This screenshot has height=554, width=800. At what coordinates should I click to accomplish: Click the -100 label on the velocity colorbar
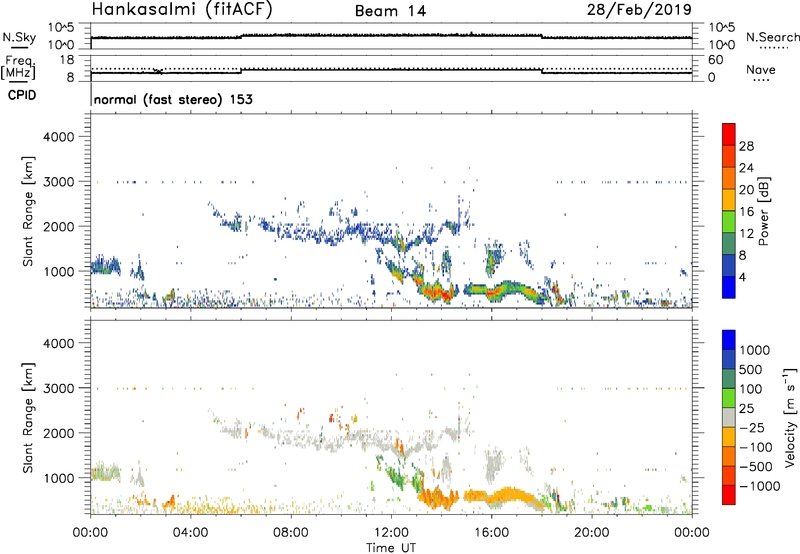pyautogui.click(x=755, y=448)
